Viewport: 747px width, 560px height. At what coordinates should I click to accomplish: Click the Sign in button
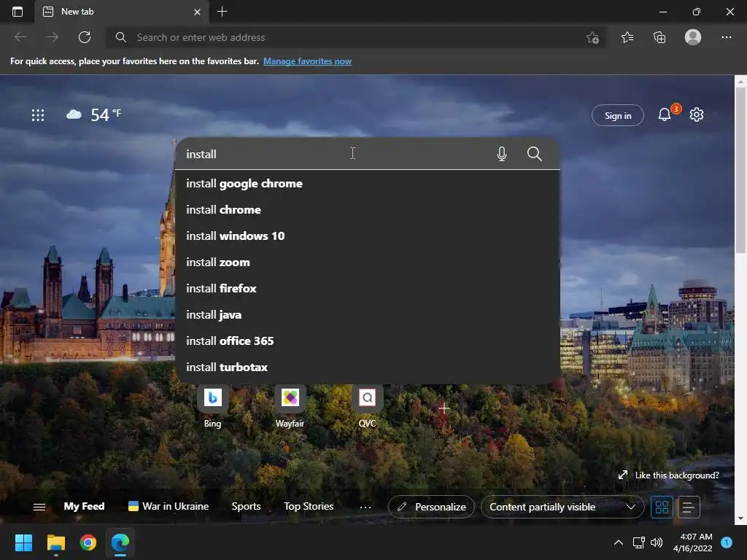tap(617, 115)
